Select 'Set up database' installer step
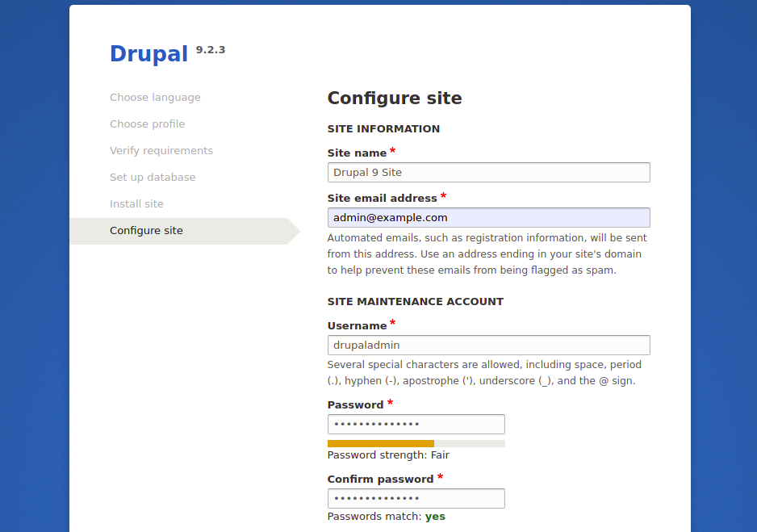This screenshot has height=532, width=757. (x=153, y=177)
